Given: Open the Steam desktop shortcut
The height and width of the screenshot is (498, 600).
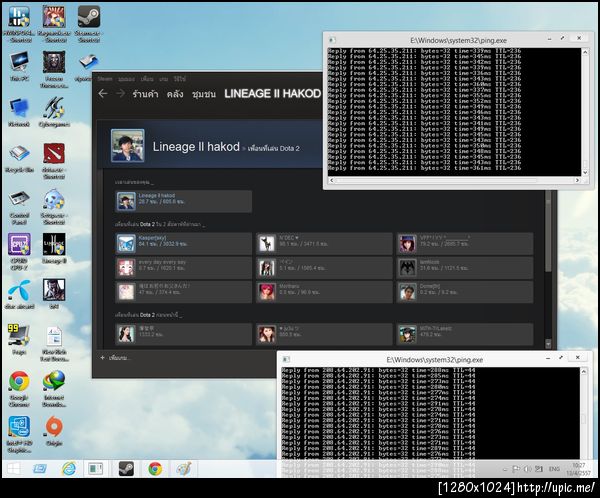Looking at the screenshot, I should click(88, 23).
